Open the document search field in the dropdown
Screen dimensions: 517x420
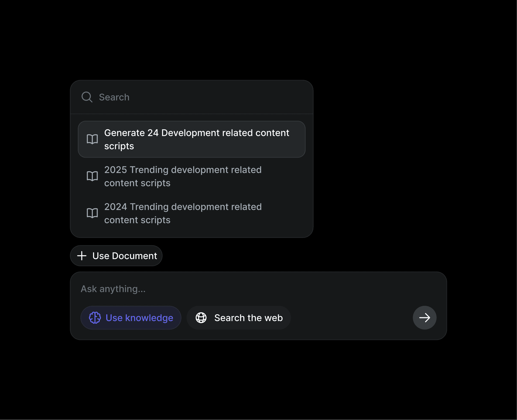click(x=192, y=97)
